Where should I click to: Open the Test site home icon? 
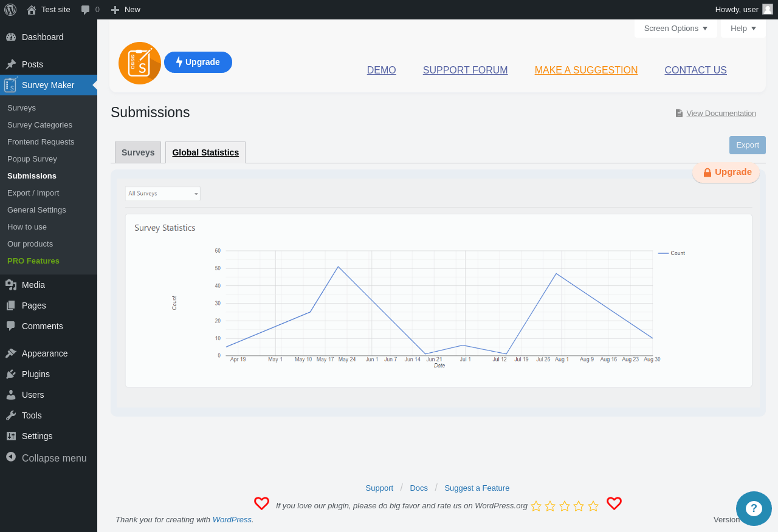click(32, 10)
